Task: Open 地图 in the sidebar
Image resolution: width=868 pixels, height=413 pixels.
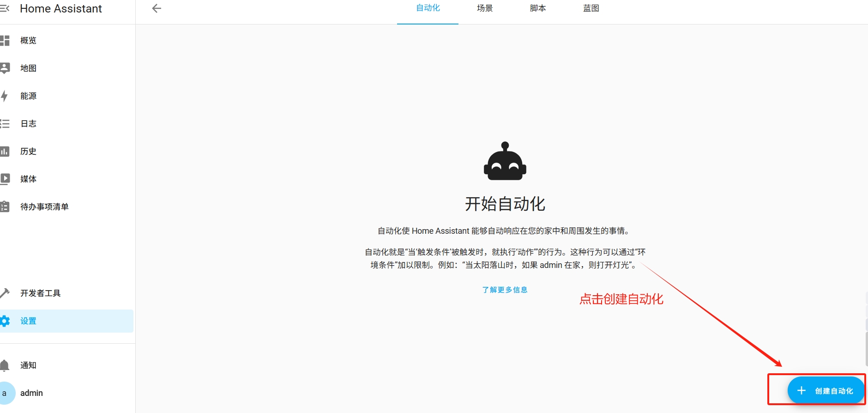Action: tap(66, 68)
